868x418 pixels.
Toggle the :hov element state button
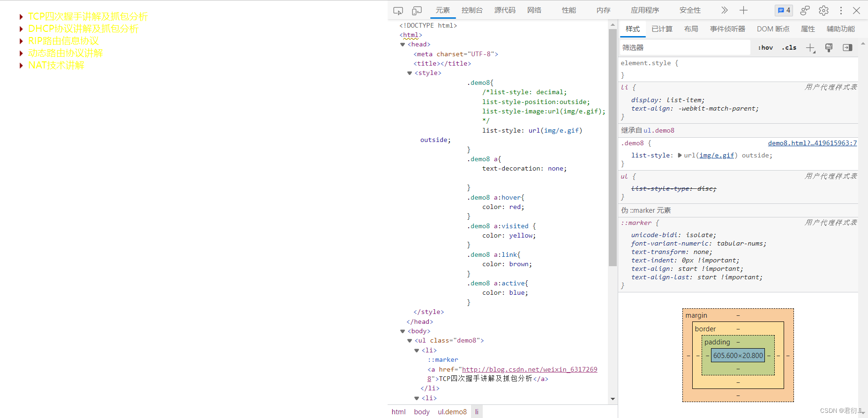(765, 47)
